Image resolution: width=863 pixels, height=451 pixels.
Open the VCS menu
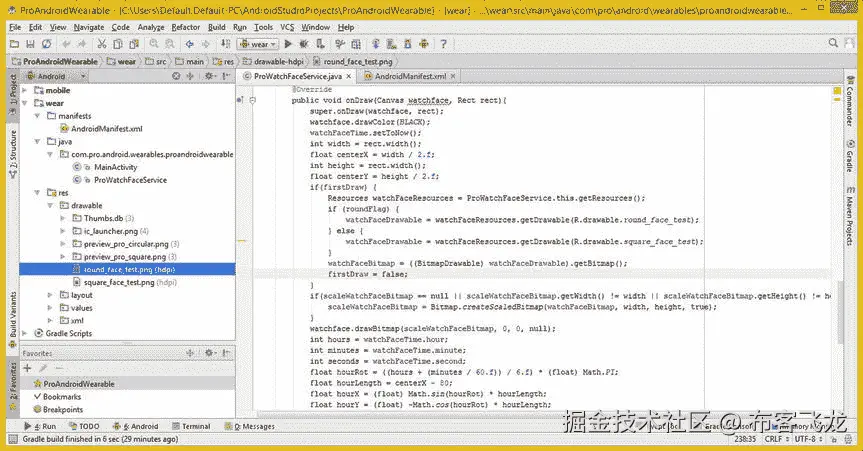(x=287, y=27)
